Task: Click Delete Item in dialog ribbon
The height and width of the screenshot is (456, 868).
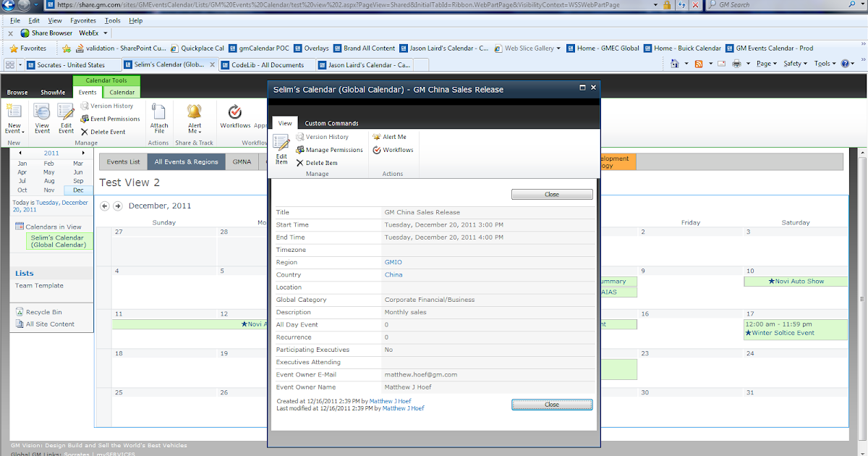Action: pyautogui.click(x=317, y=163)
